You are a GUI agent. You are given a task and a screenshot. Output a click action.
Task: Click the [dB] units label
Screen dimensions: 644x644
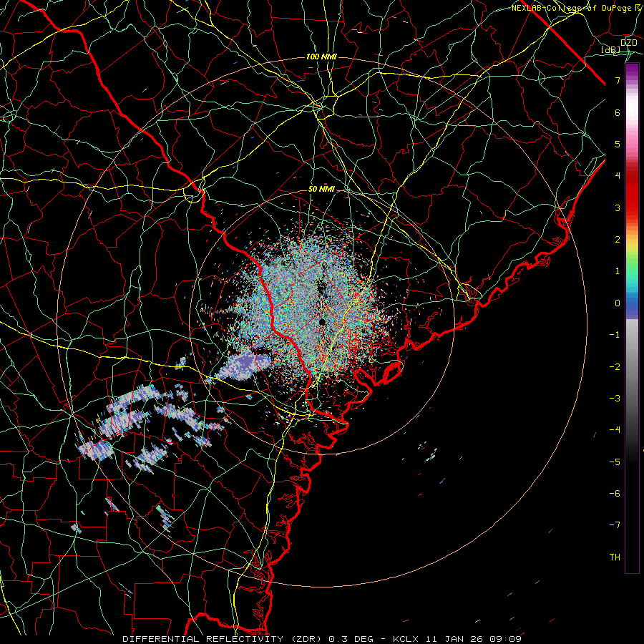click(611, 50)
